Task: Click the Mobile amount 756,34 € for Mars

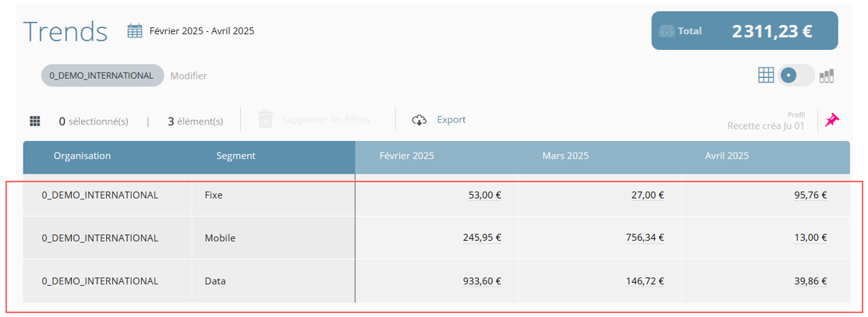Action: [x=644, y=238]
